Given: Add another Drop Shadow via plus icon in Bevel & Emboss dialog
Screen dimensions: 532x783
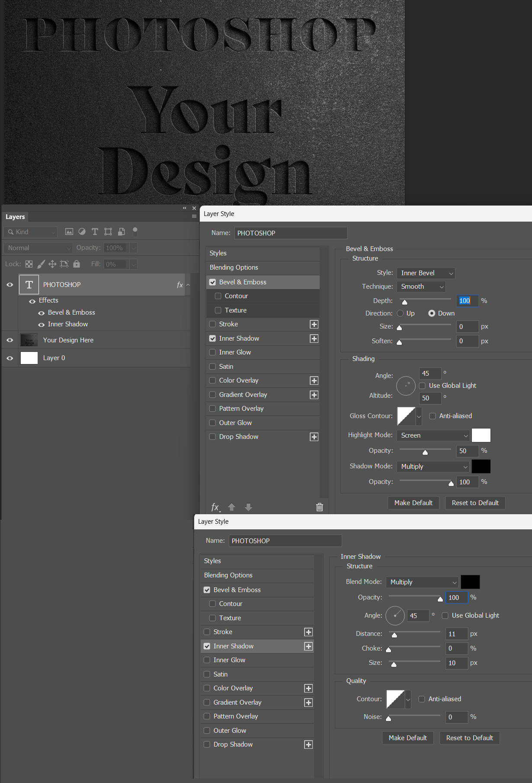Looking at the screenshot, I should pos(314,437).
